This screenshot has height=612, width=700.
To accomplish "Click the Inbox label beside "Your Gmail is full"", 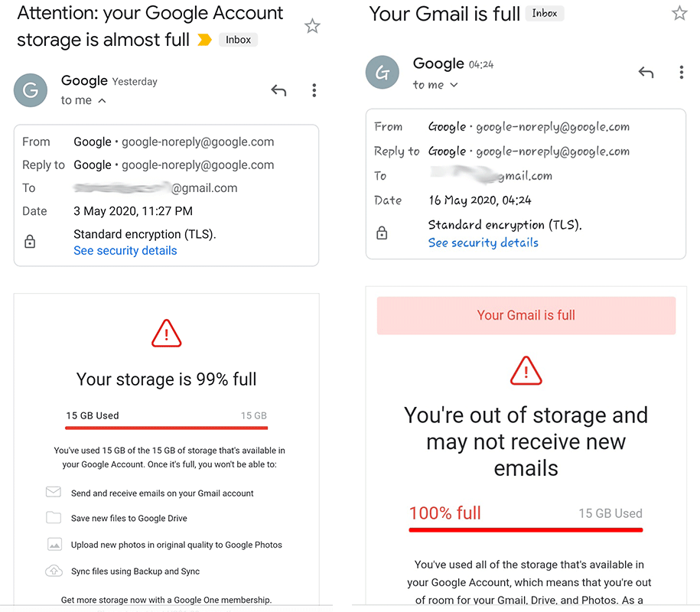I will click(544, 14).
